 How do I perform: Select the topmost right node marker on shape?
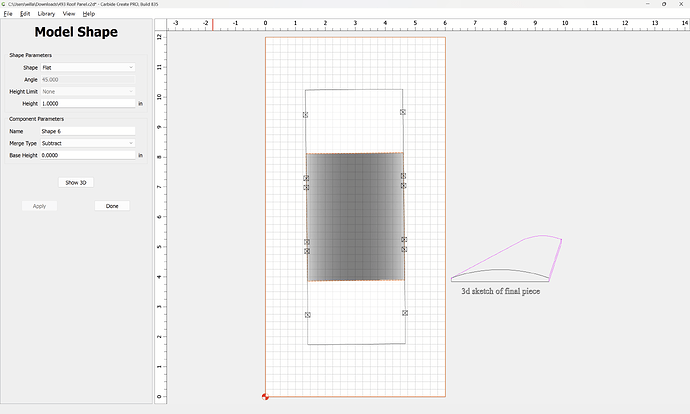pyautogui.click(x=403, y=112)
